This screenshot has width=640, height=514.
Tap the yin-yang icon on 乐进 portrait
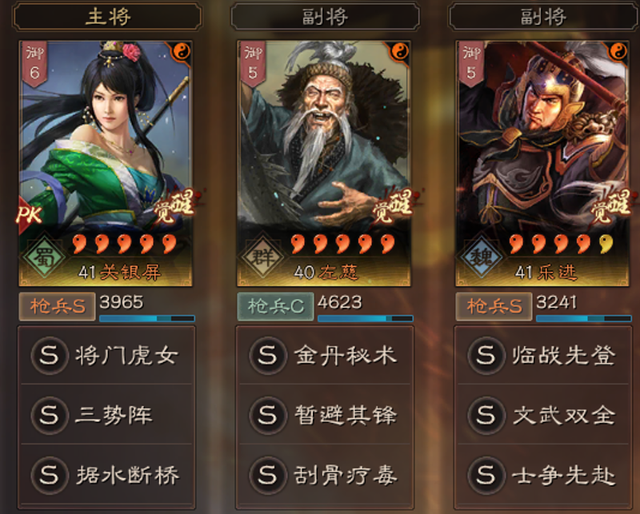618,51
